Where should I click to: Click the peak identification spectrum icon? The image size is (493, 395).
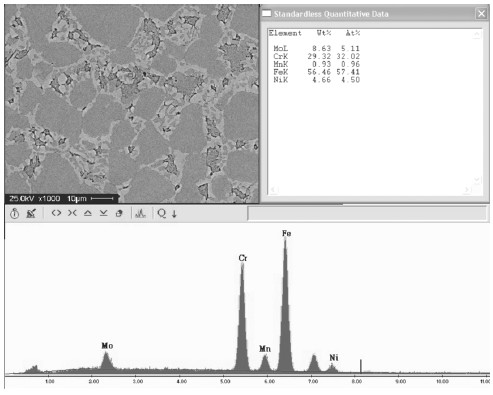[140, 213]
